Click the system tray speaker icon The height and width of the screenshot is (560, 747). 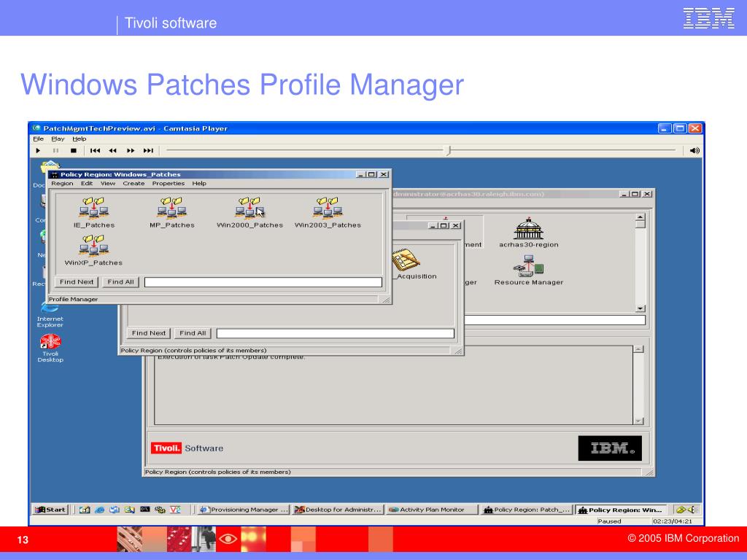tap(692, 510)
